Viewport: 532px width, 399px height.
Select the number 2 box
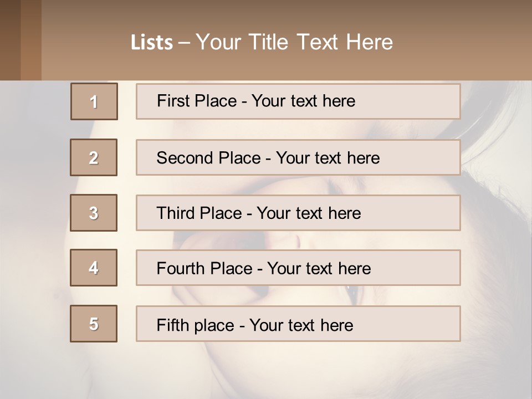click(94, 157)
